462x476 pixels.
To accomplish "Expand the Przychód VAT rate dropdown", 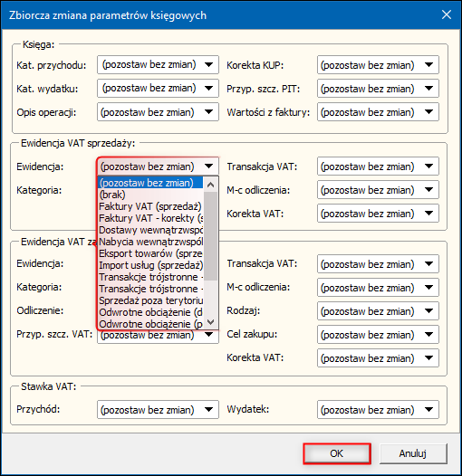I will pyautogui.click(x=158, y=410).
